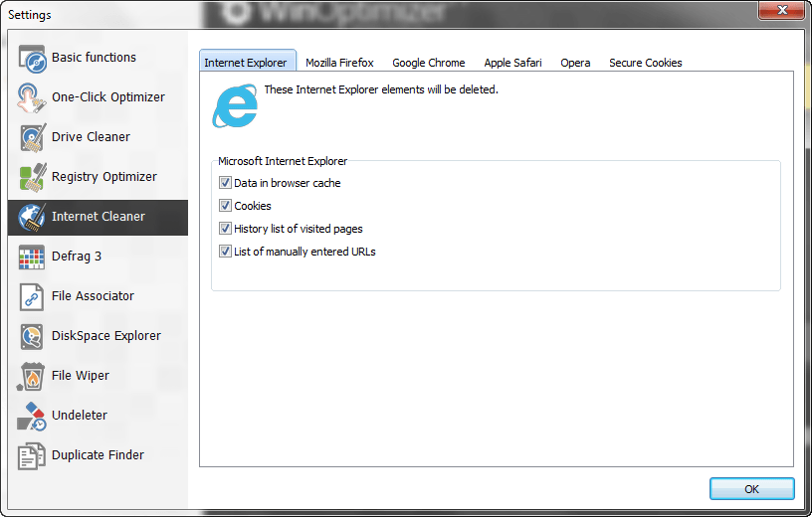Select One-Click Optimizer label in sidebar
The image size is (812, 517).
108,97
